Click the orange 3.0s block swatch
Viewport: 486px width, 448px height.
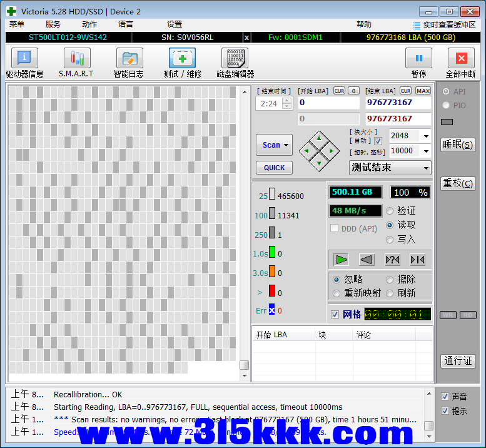coord(272,271)
